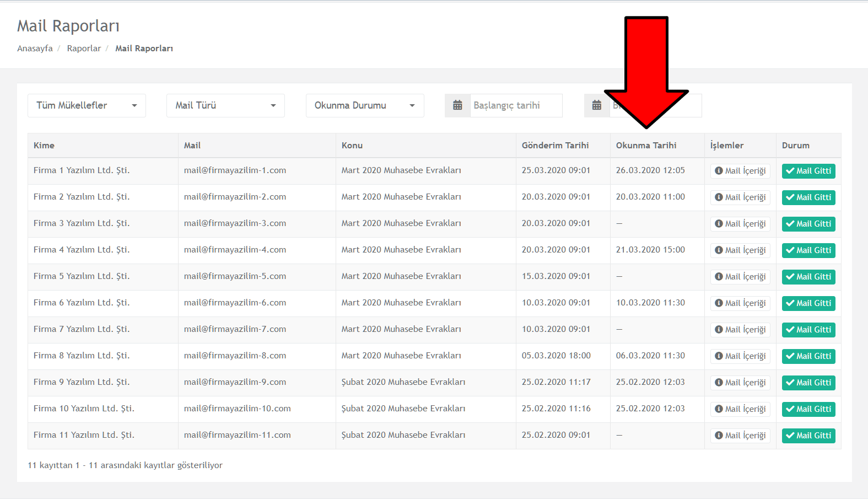Click read date 06.03.2020 11:30
This screenshot has width=868, height=499.
[x=650, y=356]
